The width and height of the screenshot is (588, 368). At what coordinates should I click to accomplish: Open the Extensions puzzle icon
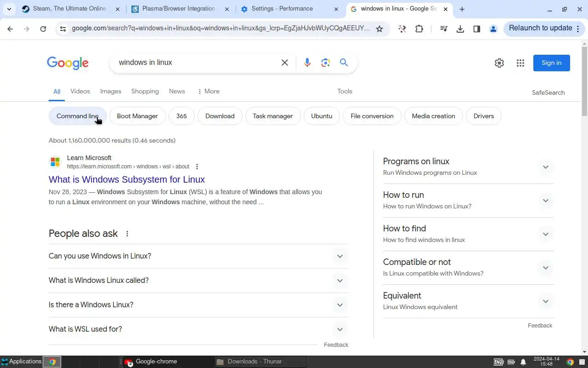[x=419, y=29]
